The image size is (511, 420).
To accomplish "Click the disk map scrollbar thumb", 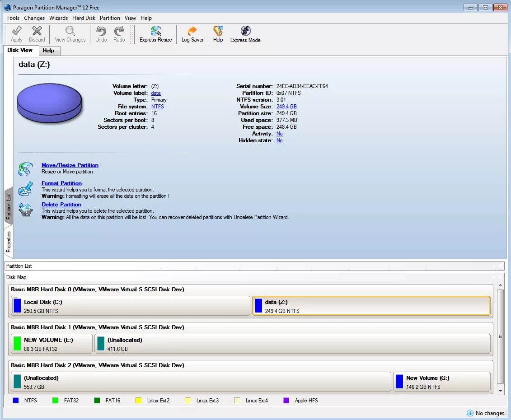I will coord(501,336).
